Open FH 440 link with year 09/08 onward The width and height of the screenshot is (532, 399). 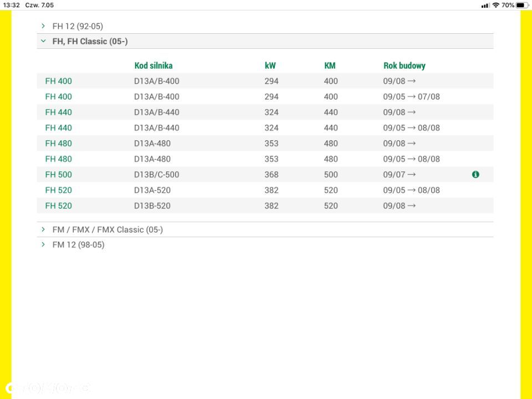point(58,112)
